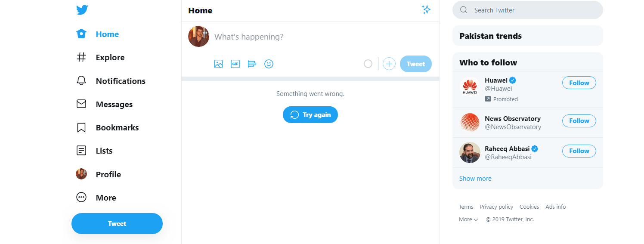Open the GIF picker icon
This screenshot has height=244, width=644.
235,64
